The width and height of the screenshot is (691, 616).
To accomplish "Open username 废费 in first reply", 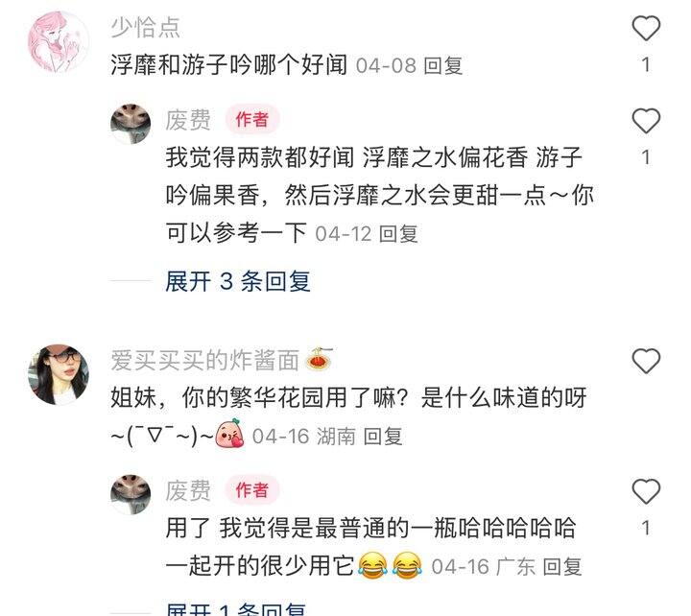I will tap(188, 120).
